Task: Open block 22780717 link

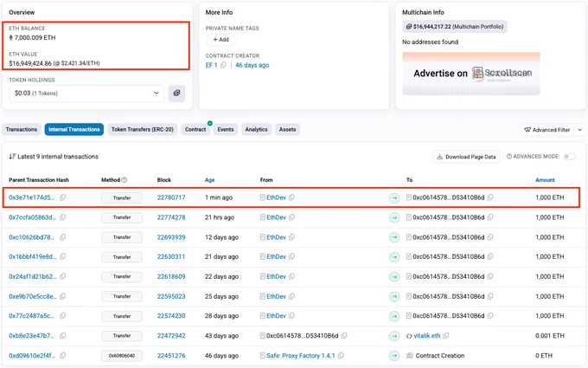Action: click(x=171, y=197)
